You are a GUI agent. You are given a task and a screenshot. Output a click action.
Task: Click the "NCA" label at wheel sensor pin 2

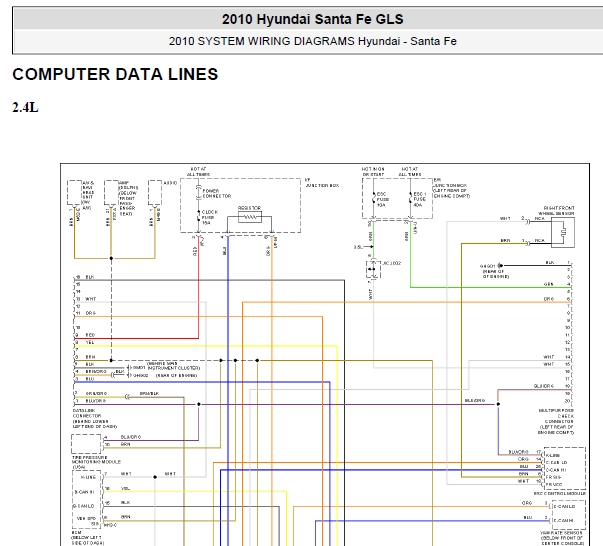point(540,218)
